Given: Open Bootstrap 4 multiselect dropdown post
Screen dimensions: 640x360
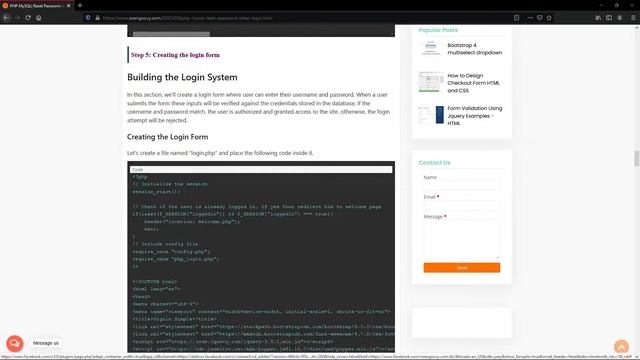Looking at the screenshot, I should 475,49.
